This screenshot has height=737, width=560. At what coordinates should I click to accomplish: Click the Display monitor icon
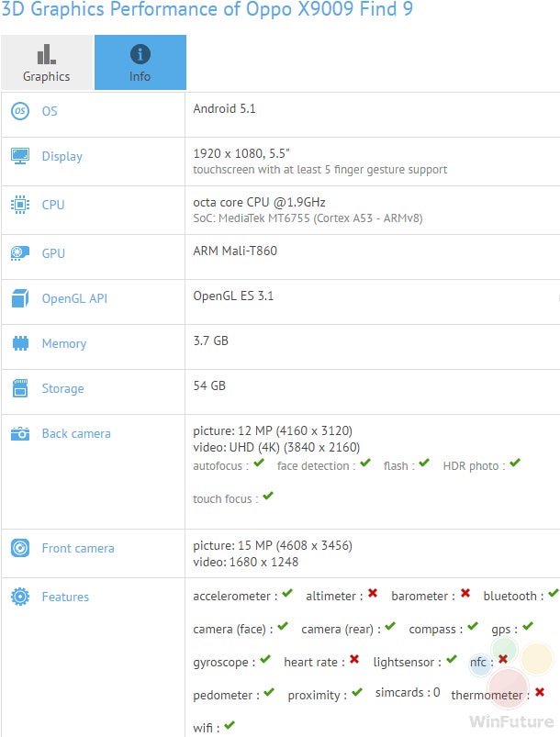[20, 156]
